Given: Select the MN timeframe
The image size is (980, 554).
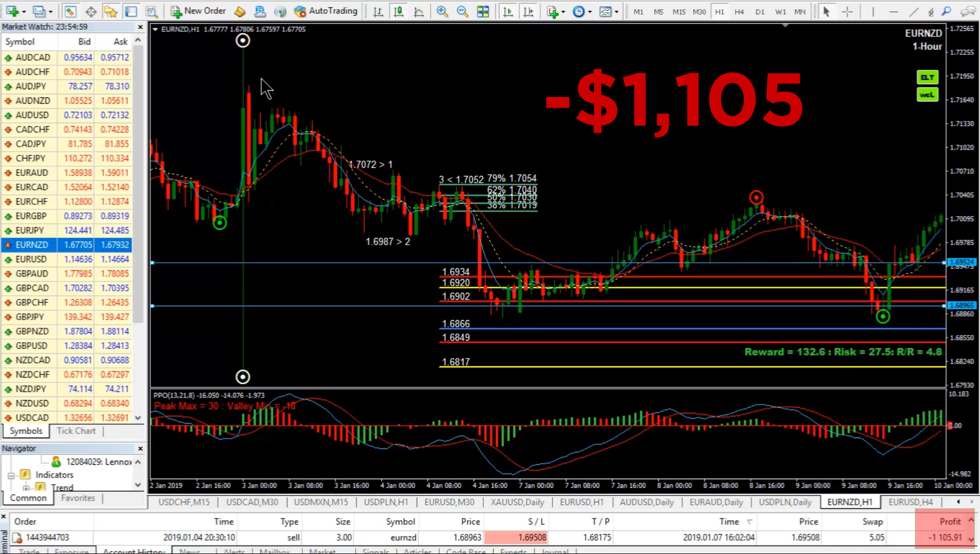Looking at the screenshot, I should (800, 11).
